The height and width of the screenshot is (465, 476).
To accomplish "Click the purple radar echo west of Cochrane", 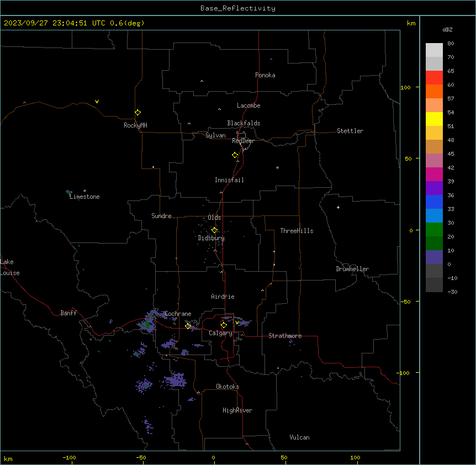I will point(148,322).
